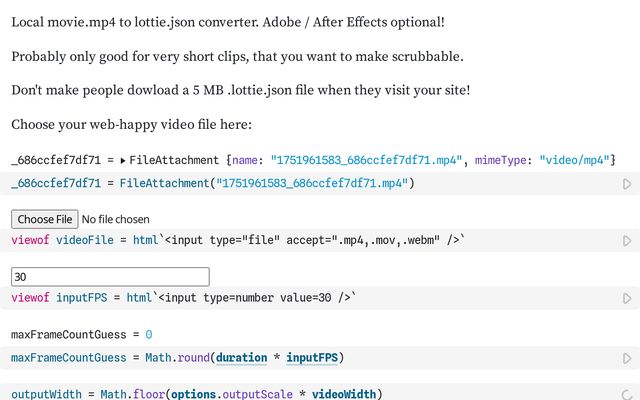Click the Choose File button
The width and height of the screenshot is (640, 400).
(44, 219)
